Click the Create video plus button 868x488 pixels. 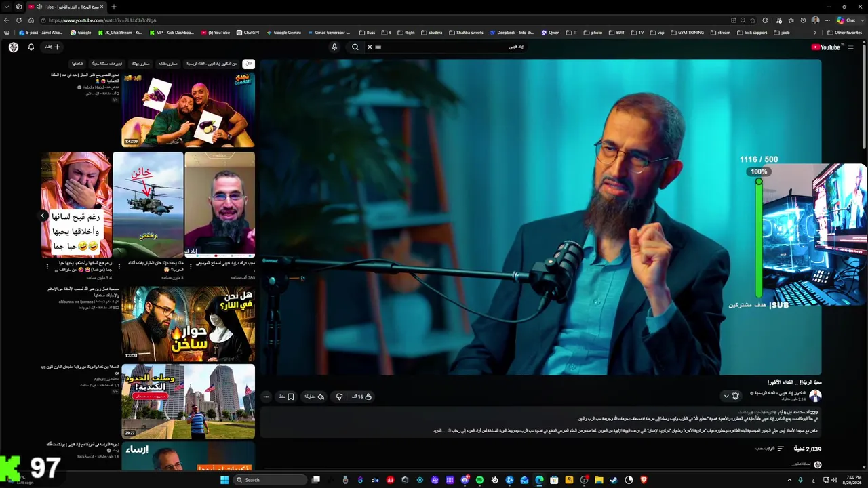coord(53,47)
